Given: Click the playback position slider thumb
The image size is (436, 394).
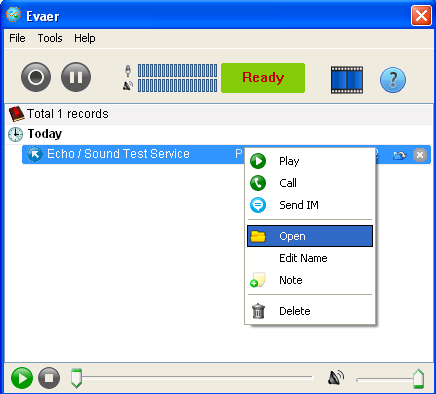Looking at the screenshot, I should point(77,378).
